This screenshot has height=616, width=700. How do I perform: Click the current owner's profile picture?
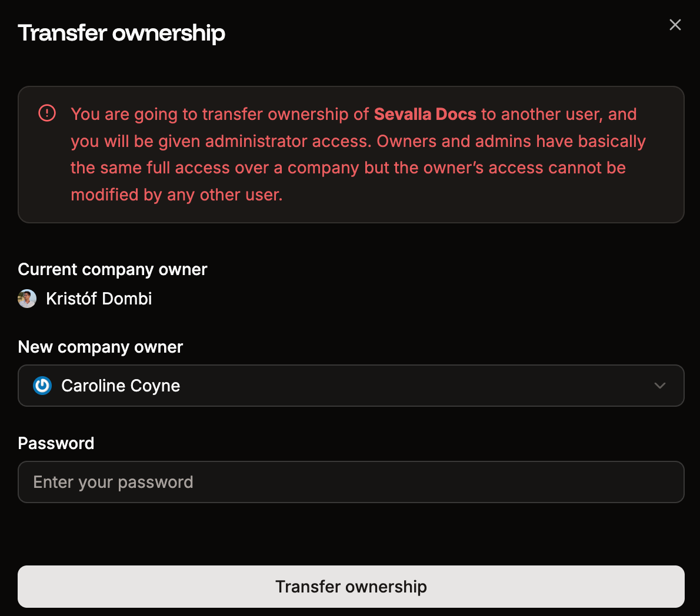click(27, 299)
